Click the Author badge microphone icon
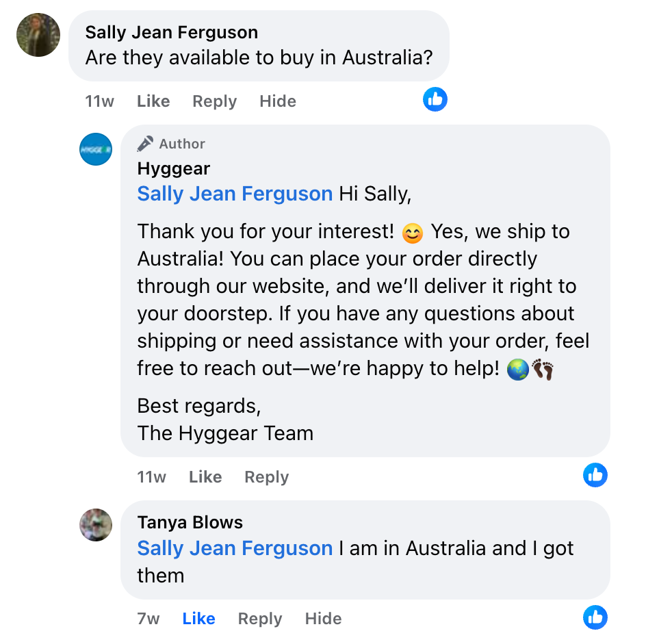This screenshot has width=672, height=642. [145, 144]
